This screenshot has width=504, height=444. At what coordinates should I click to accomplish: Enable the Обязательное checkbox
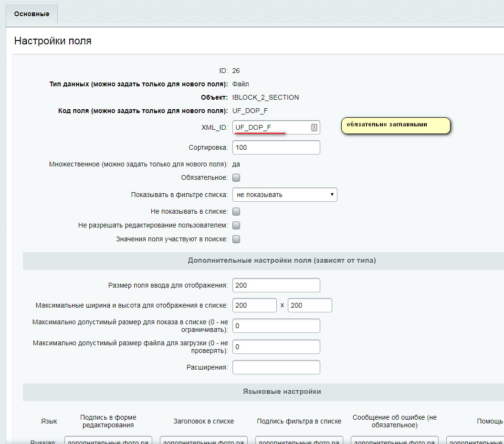point(236,178)
